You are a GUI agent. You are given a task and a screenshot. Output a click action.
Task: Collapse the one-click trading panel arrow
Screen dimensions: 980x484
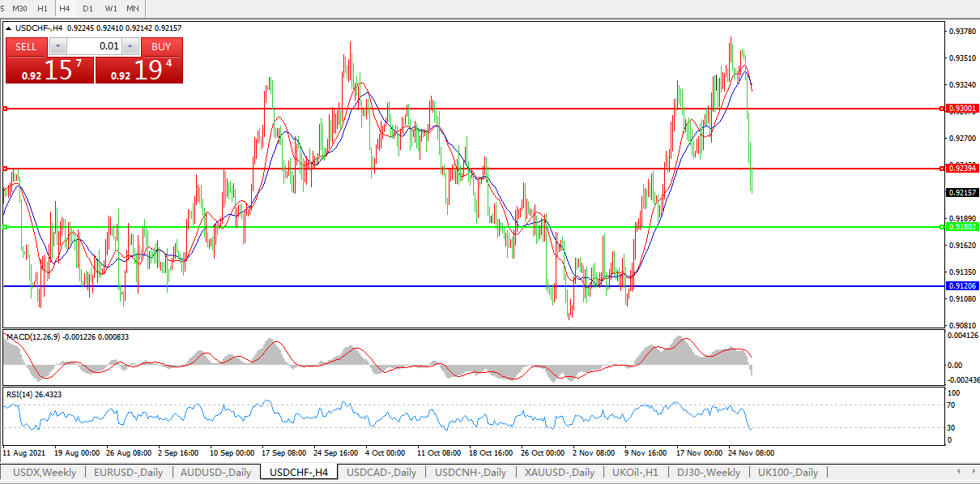(x=9, y=28)
